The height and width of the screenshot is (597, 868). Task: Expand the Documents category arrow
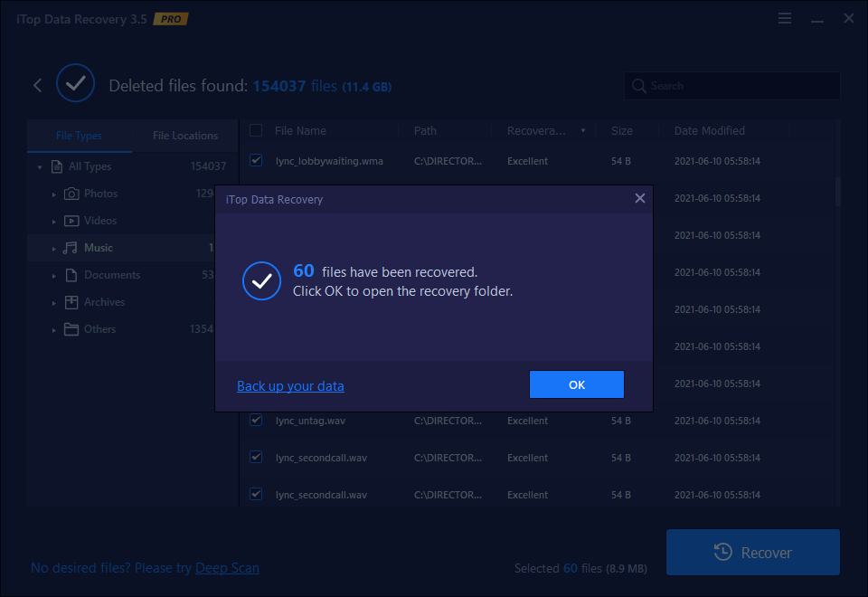click(53, 276)
